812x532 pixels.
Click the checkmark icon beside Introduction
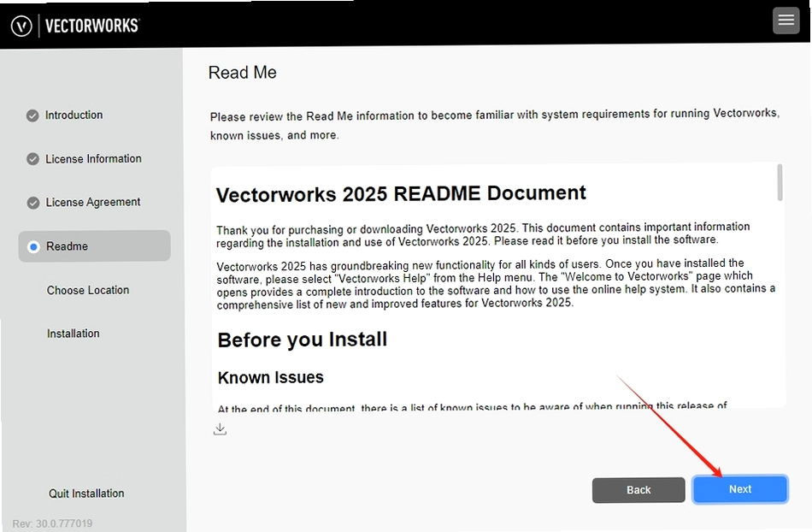tap(32, 115)
